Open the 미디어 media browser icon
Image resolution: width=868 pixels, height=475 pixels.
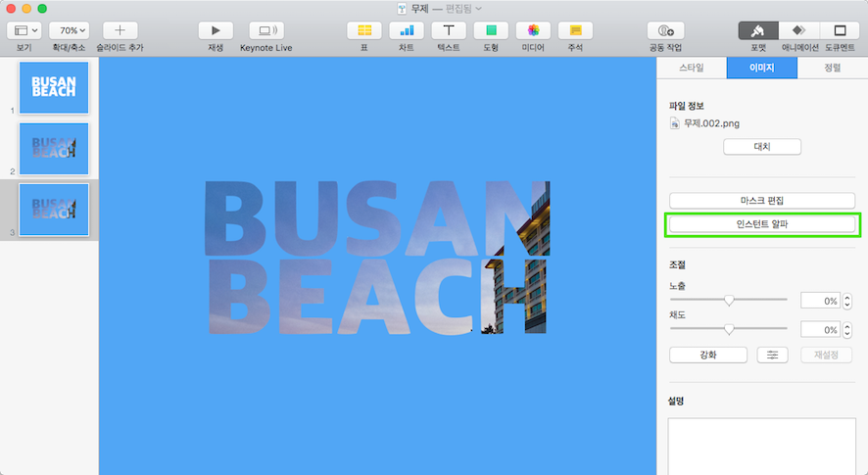533,30
